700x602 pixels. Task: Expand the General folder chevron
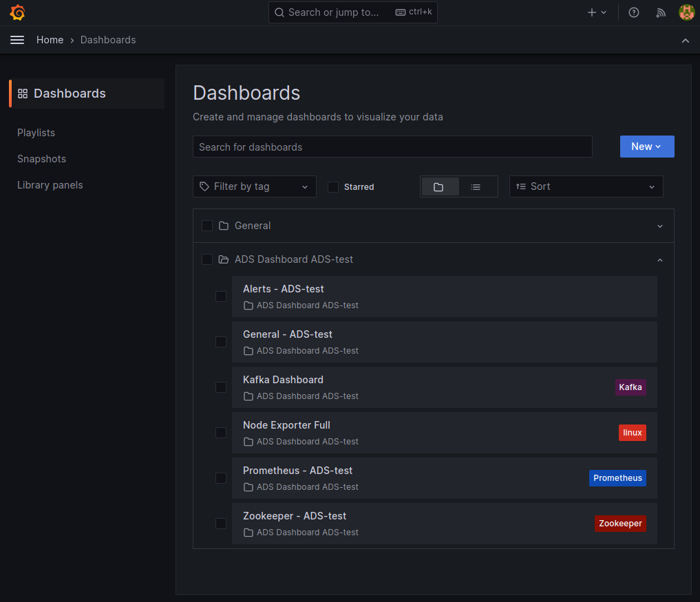(x=660, y=226)
